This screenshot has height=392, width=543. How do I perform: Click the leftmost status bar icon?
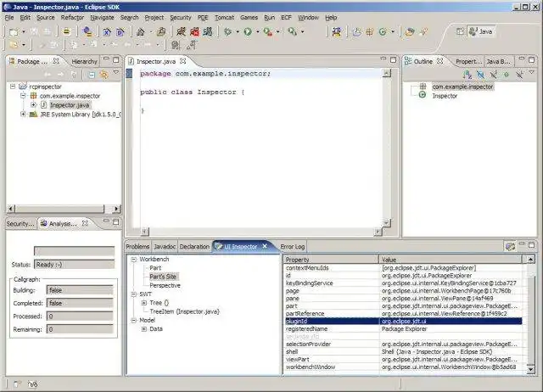click(x=17, y=384)
